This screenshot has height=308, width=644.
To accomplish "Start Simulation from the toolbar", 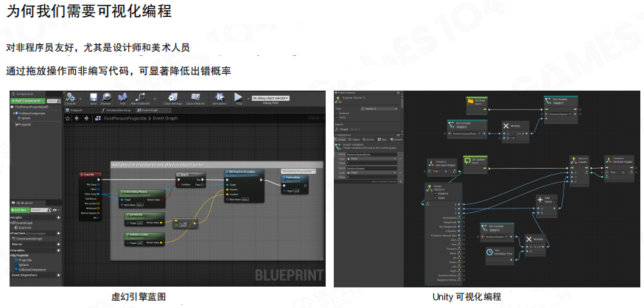I will [x=219, y=98].
